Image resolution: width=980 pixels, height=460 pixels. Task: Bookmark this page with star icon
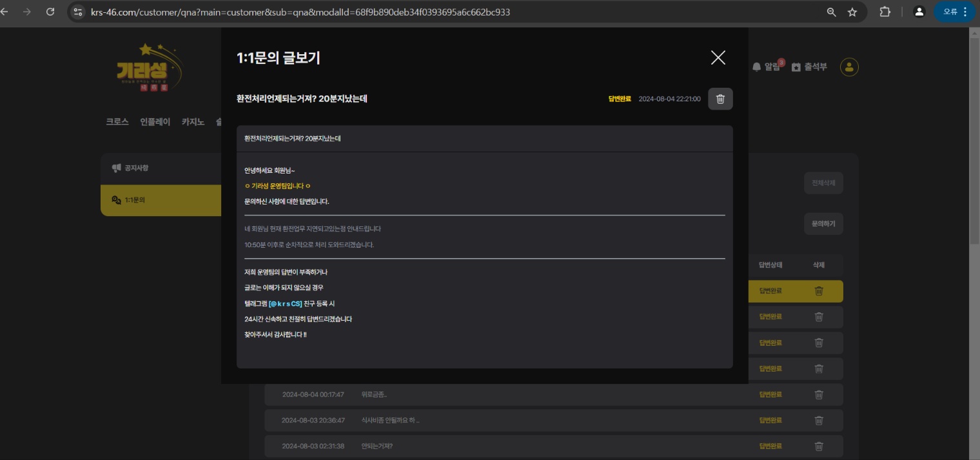(852, 12)
